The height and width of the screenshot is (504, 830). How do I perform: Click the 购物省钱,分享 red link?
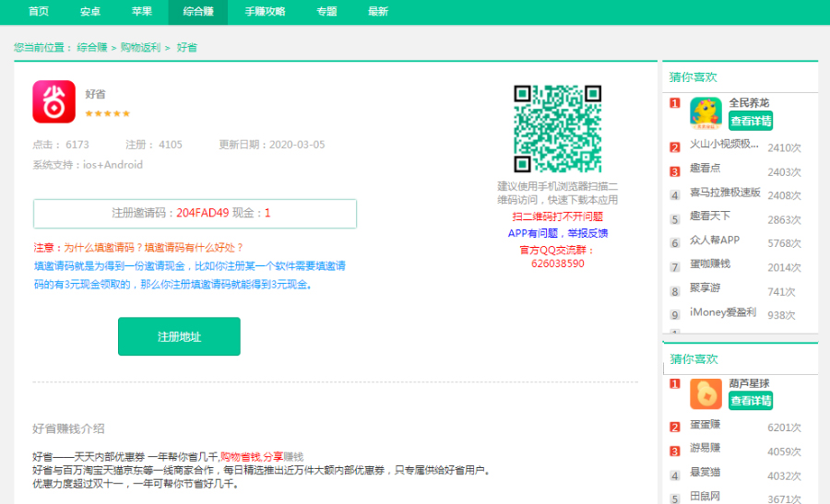click(252, 456)
